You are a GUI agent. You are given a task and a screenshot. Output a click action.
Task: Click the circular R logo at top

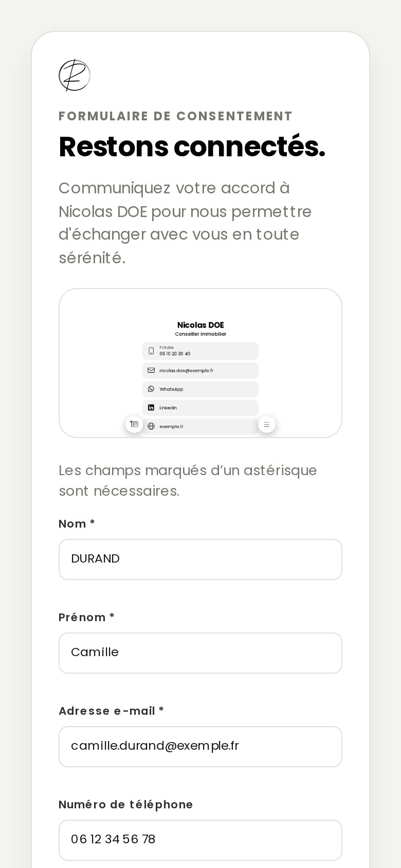pyautogui.click(x=75, y=75)
